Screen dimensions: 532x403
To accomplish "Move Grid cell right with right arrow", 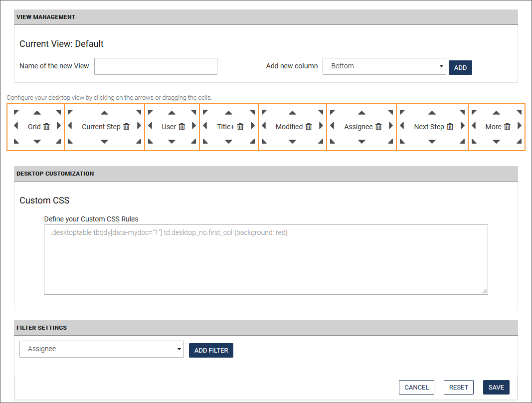I will [59, 126].
